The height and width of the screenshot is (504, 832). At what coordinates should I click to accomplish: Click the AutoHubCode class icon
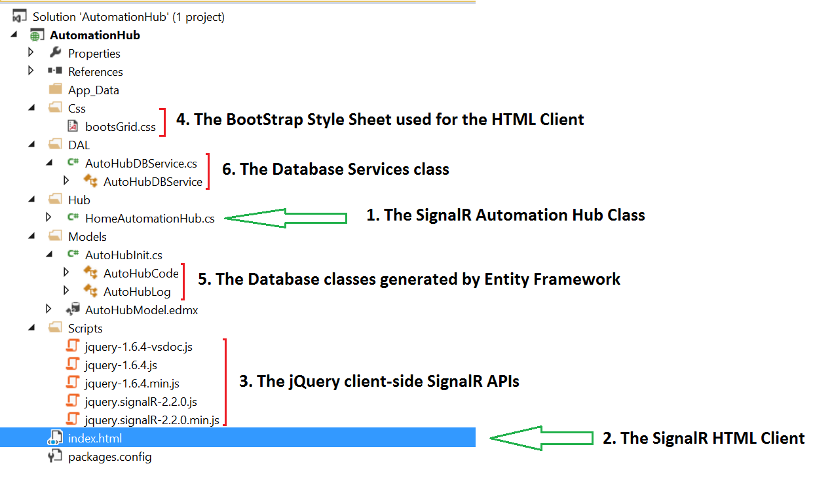pyautogui.click(x=90, y=273)
